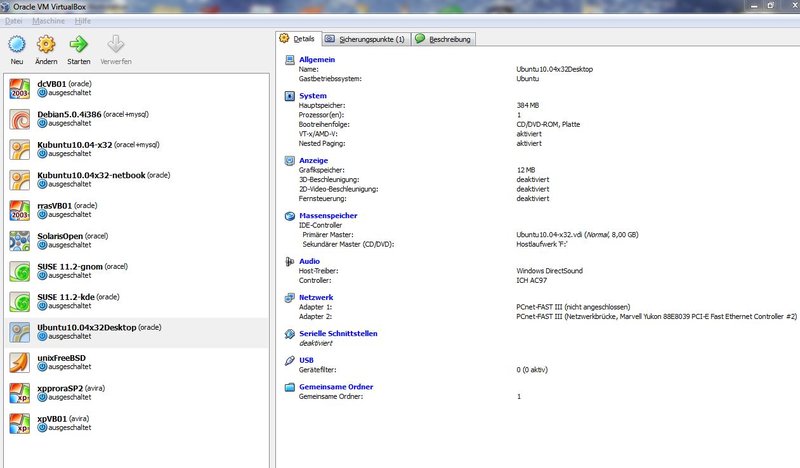This screenshot has height=468, width=800.
Task: Switch to the Beschreibung tab
Action: click(443, 39)
